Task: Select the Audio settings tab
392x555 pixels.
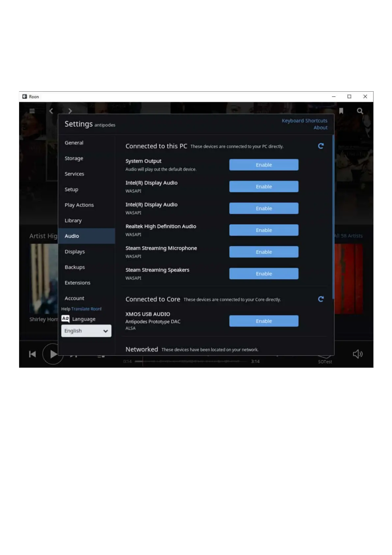Action: [x=87, y=236]
